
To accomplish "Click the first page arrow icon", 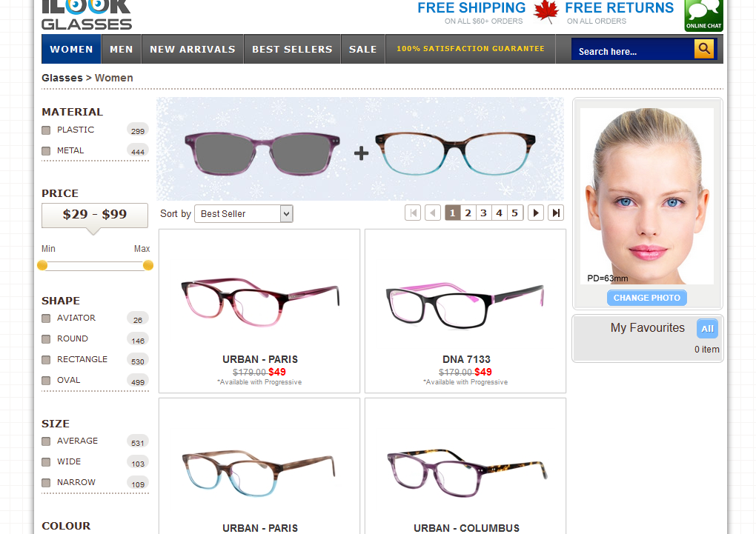I will [x=413, y=213].
